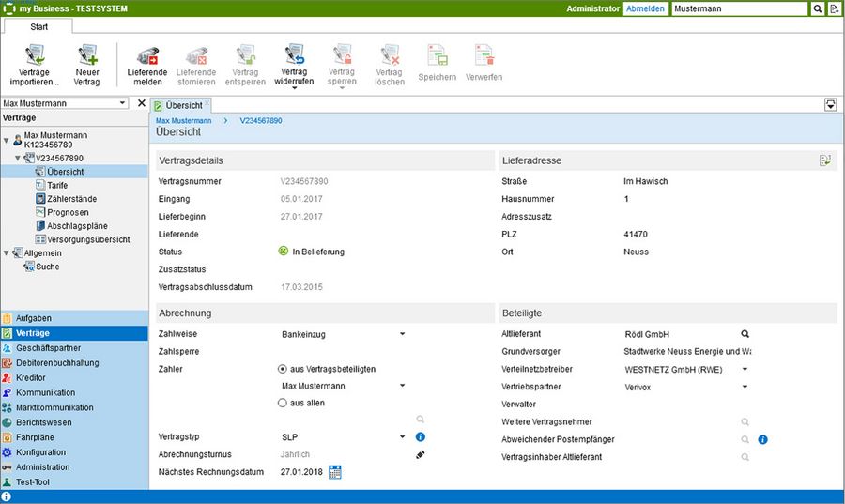Open the Vertragstyp SLP dropdown

[402, 436]
